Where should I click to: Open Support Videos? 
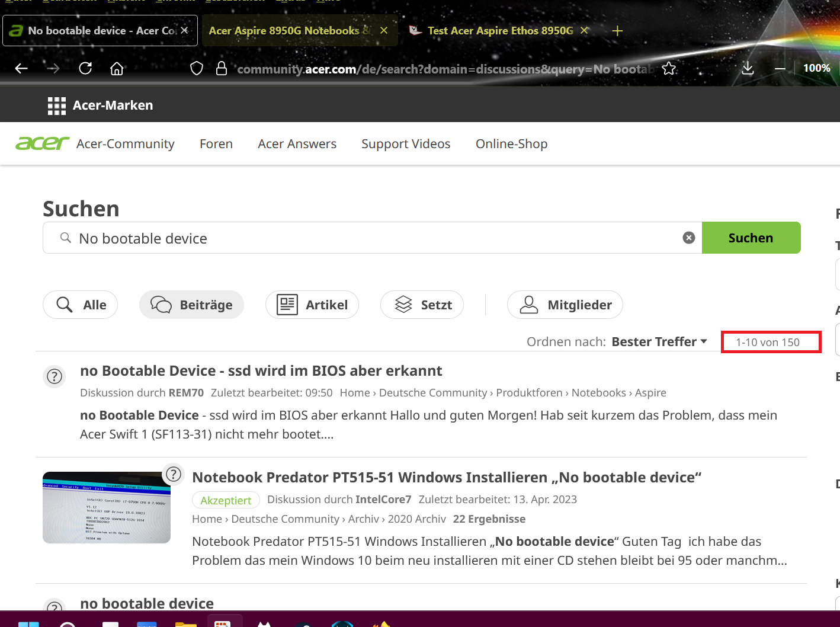coord(406,144)
